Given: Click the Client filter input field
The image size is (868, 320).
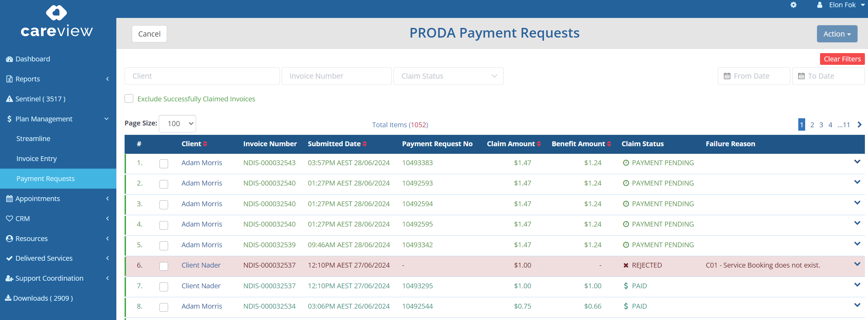Looking at the screenshot, I should (x=202, y=76).
